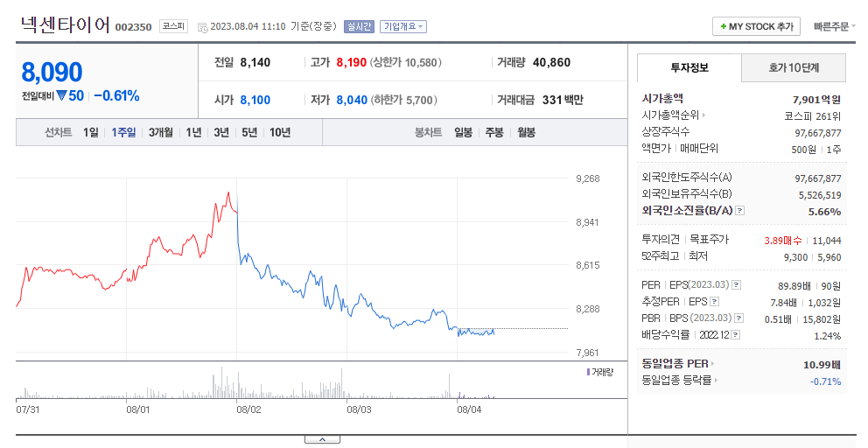Click the 넥센타이어 stock name heading
Image resolution: width=868 pixels, height=448 pixels.
(66, 24)
